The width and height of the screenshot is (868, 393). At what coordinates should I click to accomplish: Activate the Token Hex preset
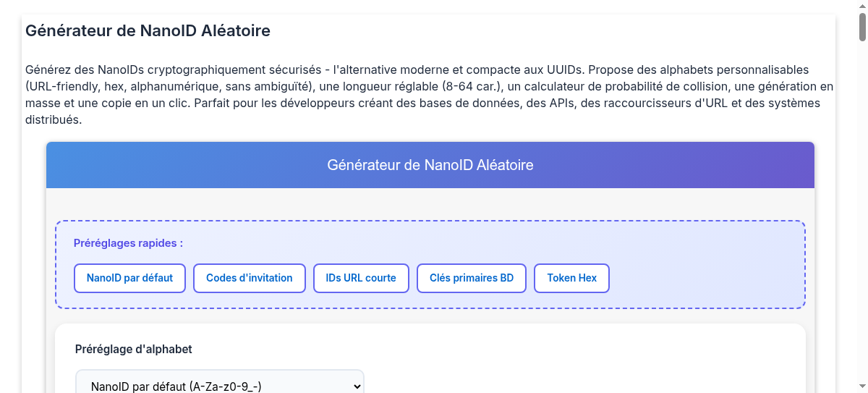pyautogui.click(x=572, y=278)
